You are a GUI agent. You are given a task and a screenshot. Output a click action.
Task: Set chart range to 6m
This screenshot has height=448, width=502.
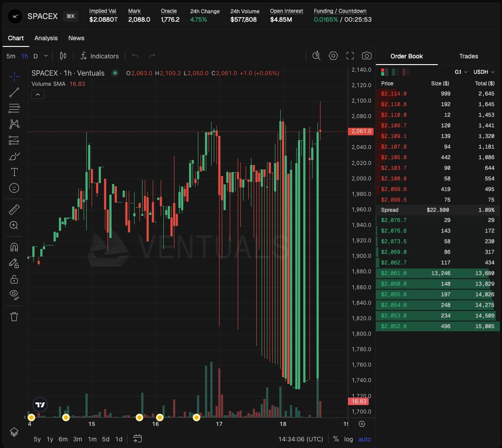tap(63, 439)
